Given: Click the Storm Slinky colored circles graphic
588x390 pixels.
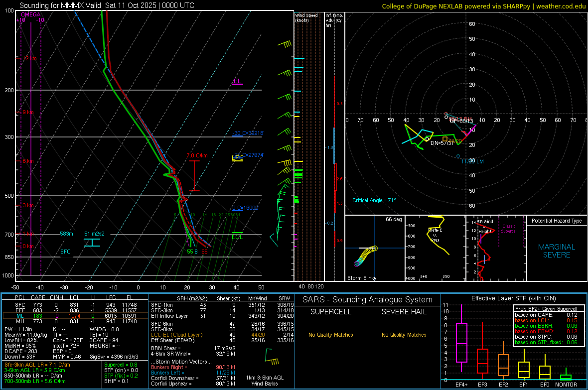Looking at the screenshot, I should click(x=365, y=256).
